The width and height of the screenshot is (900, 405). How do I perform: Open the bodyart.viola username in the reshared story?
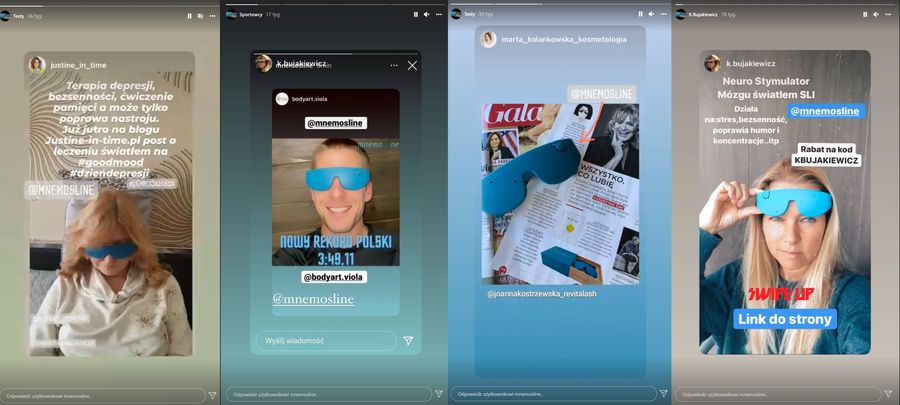tap(309, 99)
